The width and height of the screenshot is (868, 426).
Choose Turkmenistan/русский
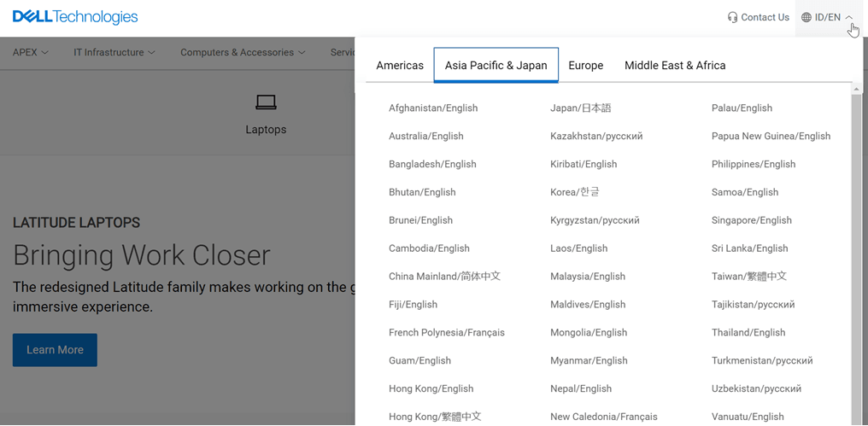[762, 361]
